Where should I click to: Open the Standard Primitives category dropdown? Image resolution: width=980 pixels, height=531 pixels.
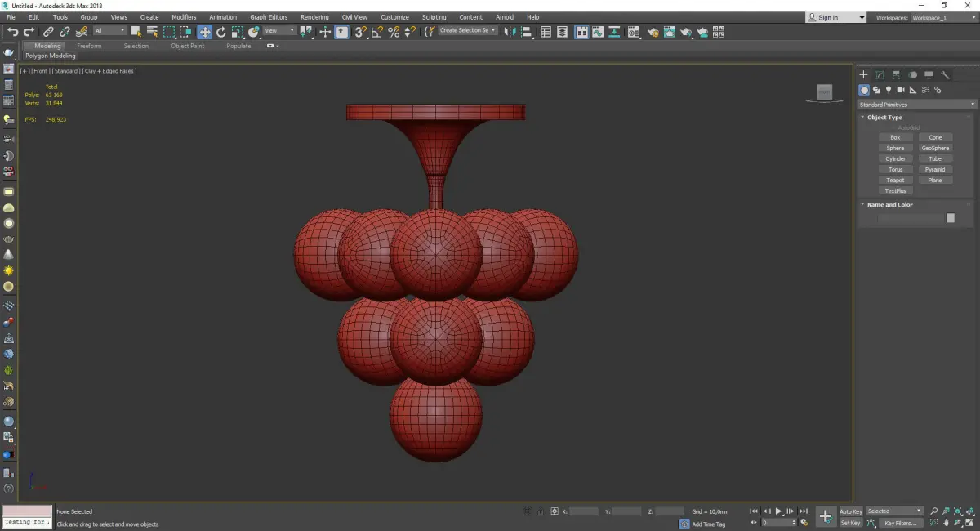(x=917, y=105)
